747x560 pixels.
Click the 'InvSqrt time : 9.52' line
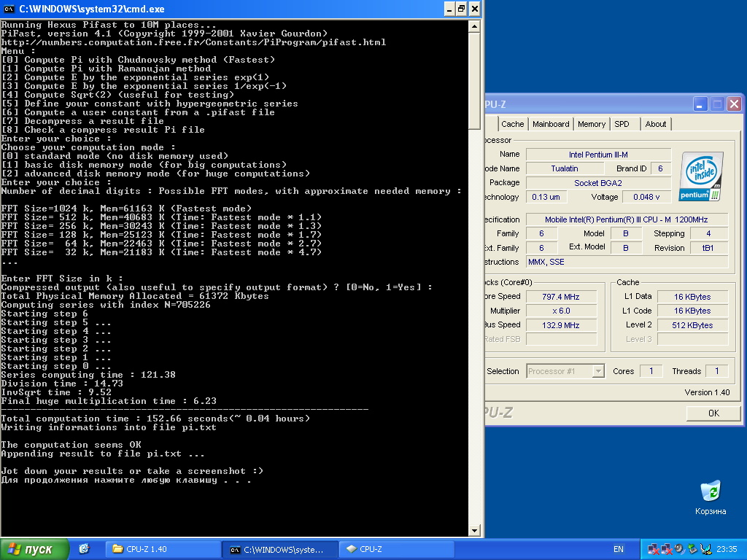pos(56,392)
